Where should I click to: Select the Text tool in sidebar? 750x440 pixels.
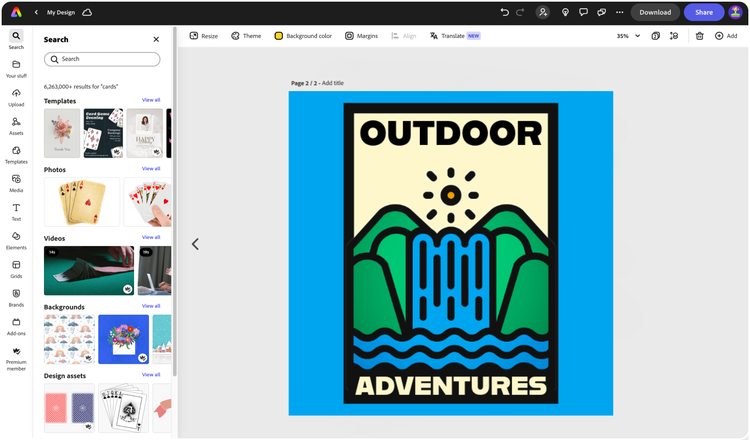pyautogui.click(x=16, y=211)
